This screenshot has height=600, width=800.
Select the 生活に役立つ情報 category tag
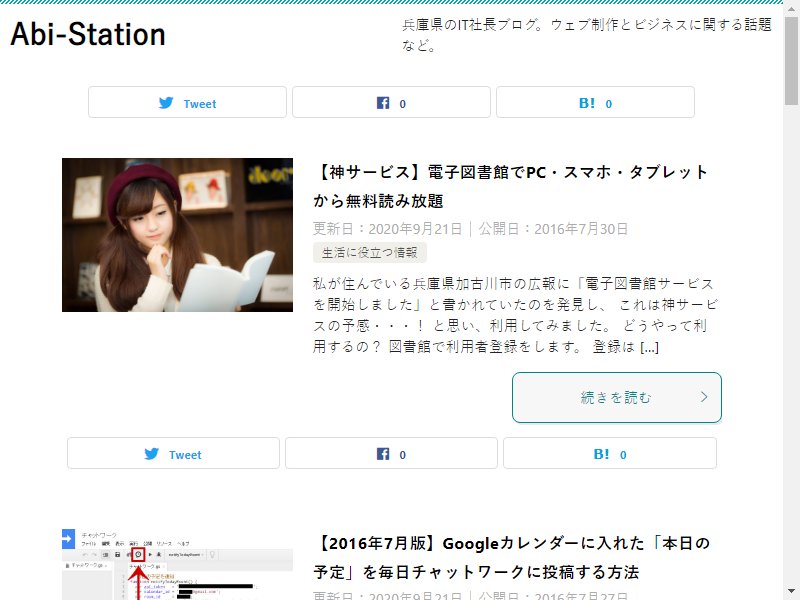(x=370, y=253)
